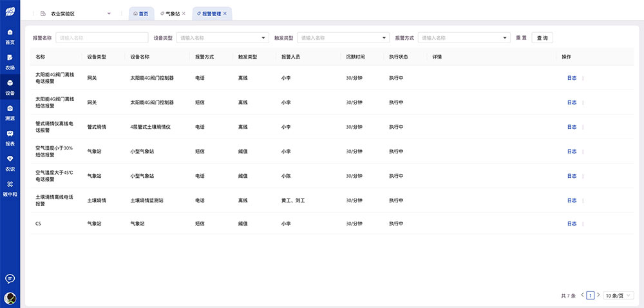Viewport: 644px width, 308px height.
Task: Open the 设备类型 filter dropdown
Action: pos(222,38)
